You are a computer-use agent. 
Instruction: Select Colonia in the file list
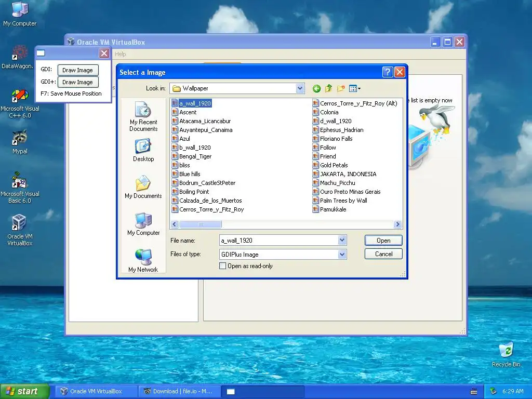(325, 112)
